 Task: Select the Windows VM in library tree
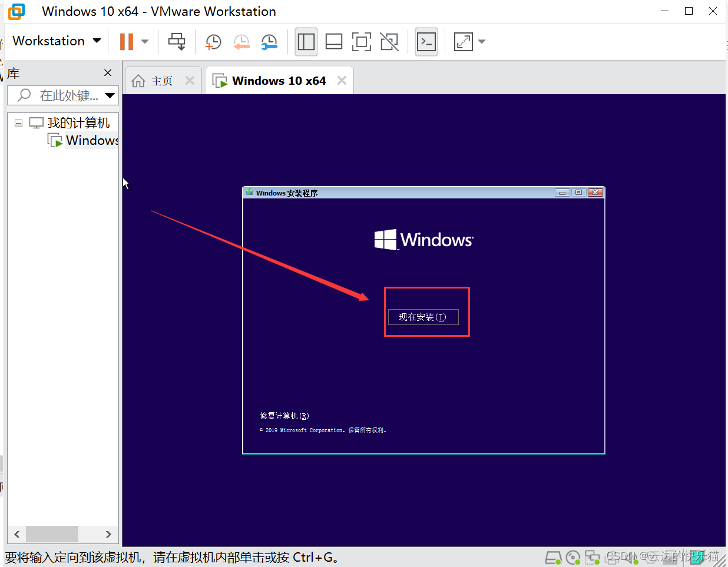coord(92,140)
